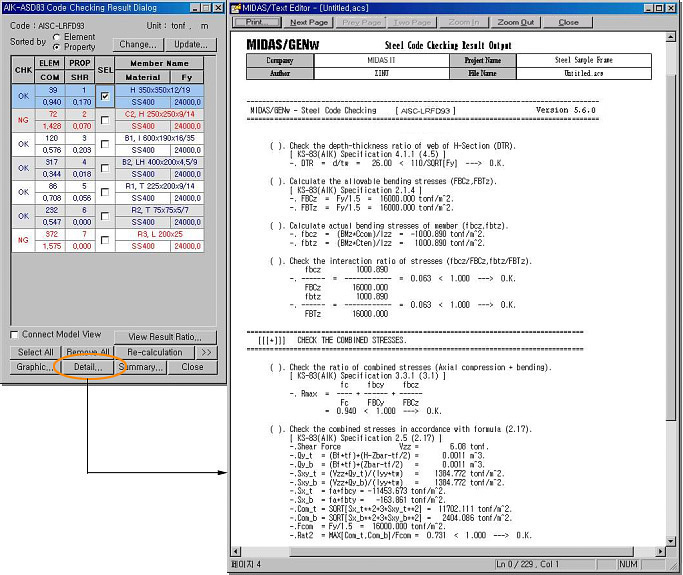This screenshot has height=575, width=683.
Task: Check SEL box for R1, T 225x200x9/14
Action: (105, 192)
